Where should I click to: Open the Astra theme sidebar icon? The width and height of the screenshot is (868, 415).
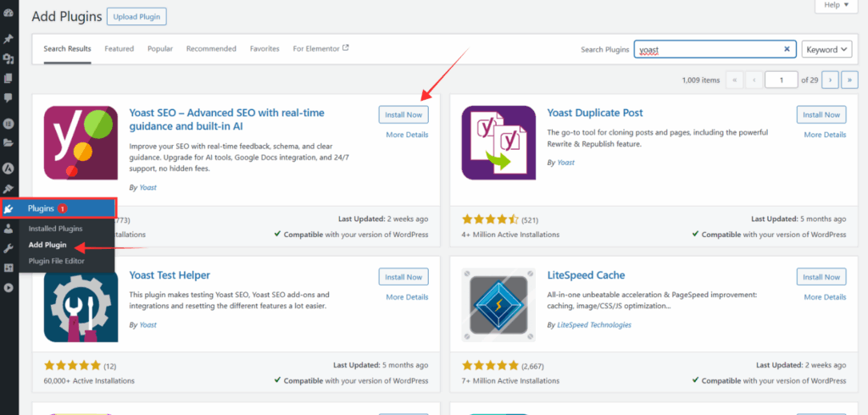(x=8, y=169)
